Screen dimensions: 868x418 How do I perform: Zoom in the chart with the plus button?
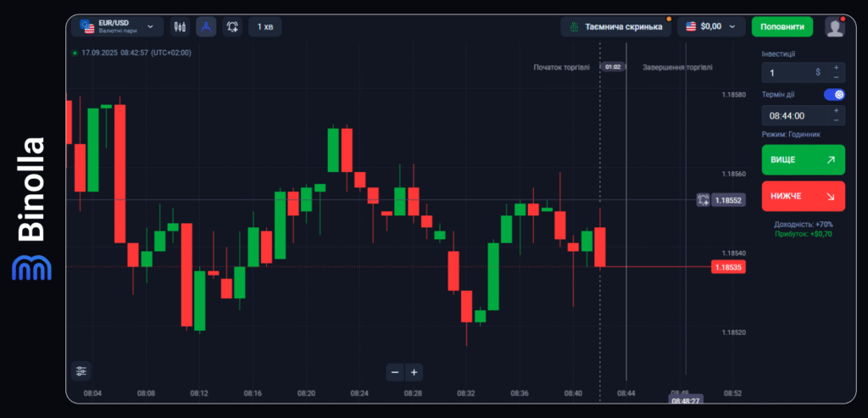point(414,371)
